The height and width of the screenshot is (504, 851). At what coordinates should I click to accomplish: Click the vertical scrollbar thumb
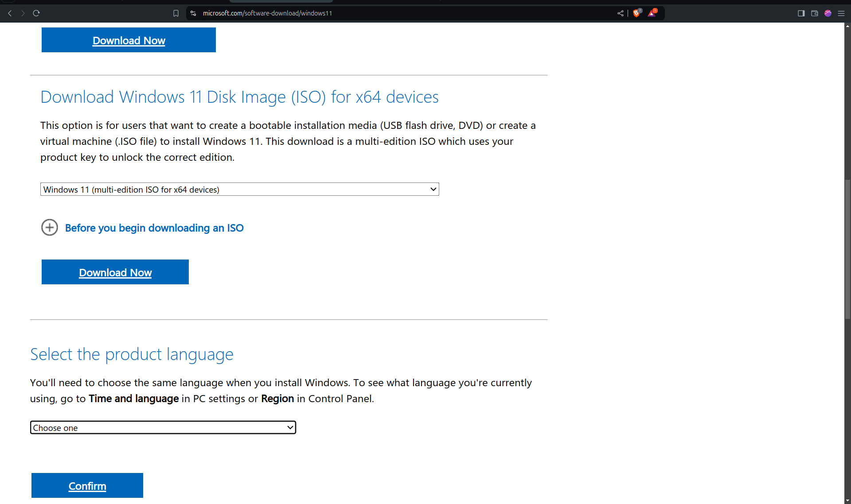pyautogui.click(x=847, y=249)
